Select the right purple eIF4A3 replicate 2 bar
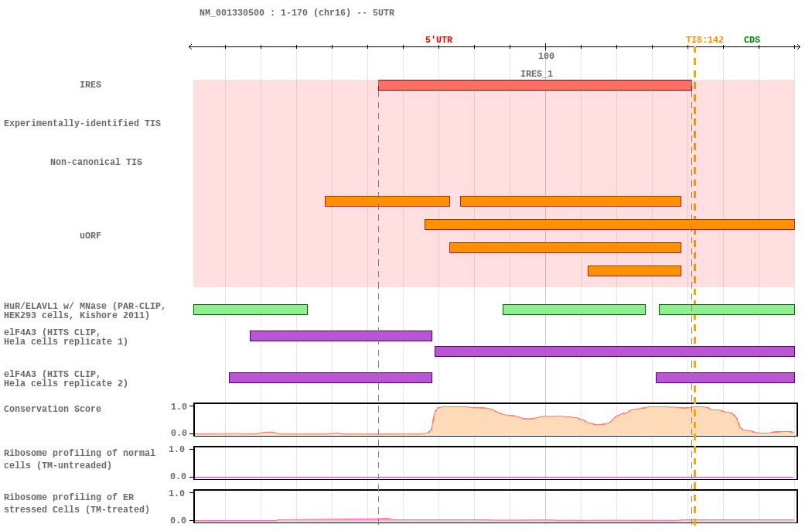 [725, 378]
